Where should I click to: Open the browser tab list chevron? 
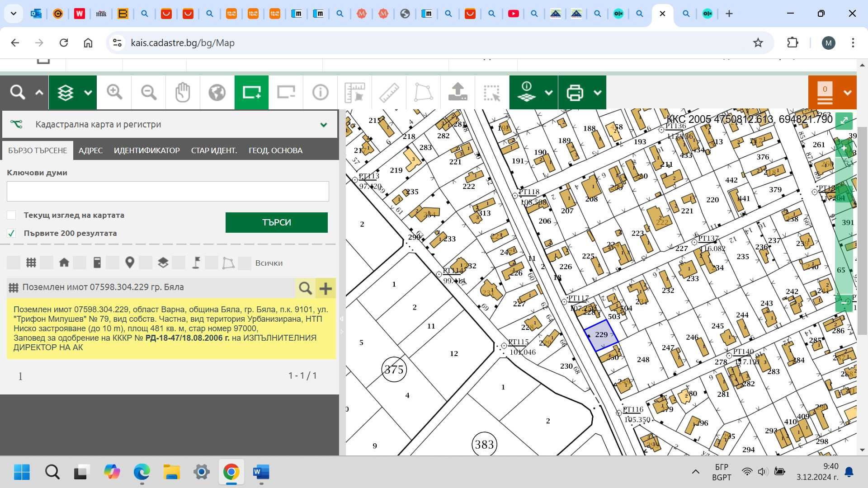[x=14, y=14]
